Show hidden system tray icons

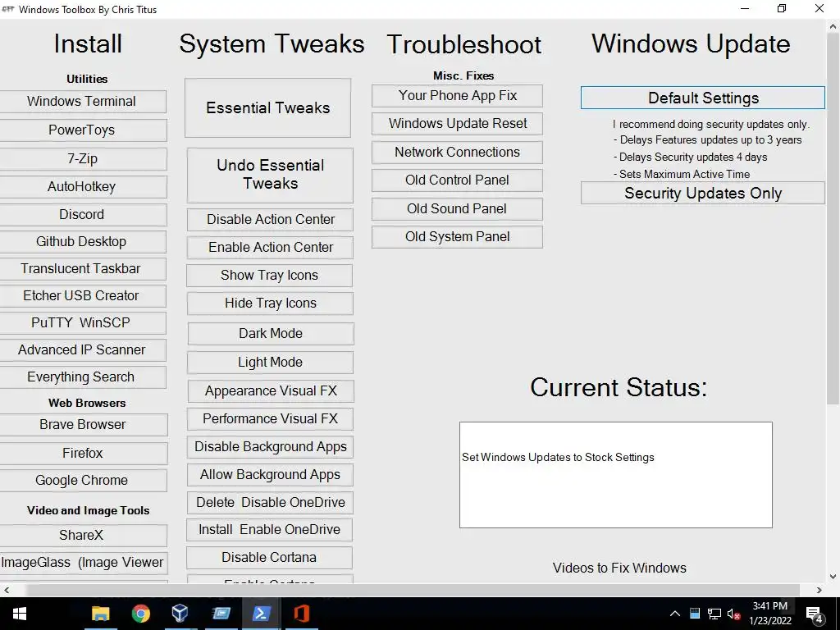675,614
